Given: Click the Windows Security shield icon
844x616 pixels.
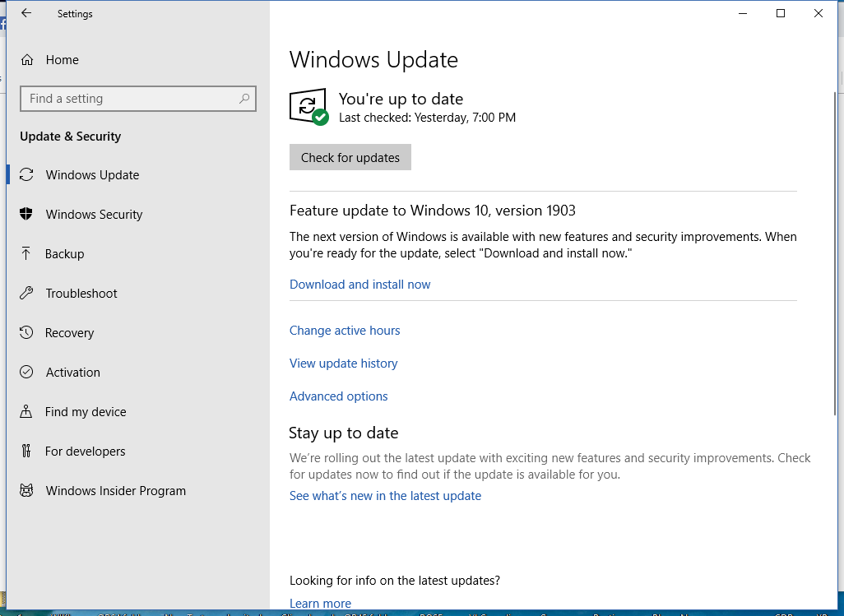Looking at the screenshot, I should [26, 214].
